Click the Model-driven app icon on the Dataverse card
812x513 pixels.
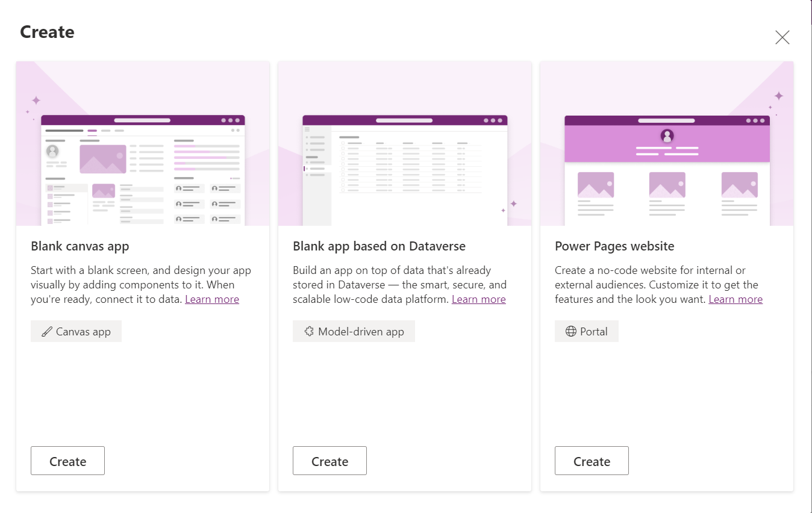[x=308, y=331]
